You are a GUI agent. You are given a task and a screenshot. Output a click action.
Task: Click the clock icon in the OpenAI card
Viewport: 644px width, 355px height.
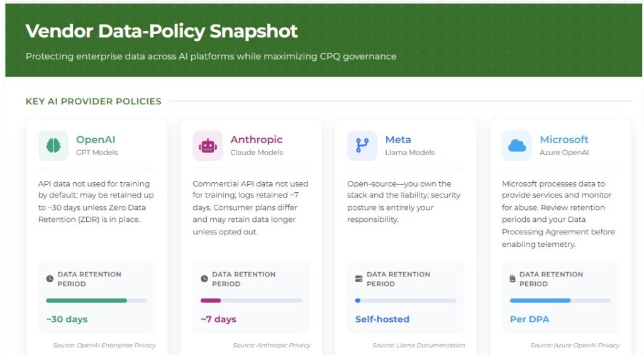(x=50, y=278)
